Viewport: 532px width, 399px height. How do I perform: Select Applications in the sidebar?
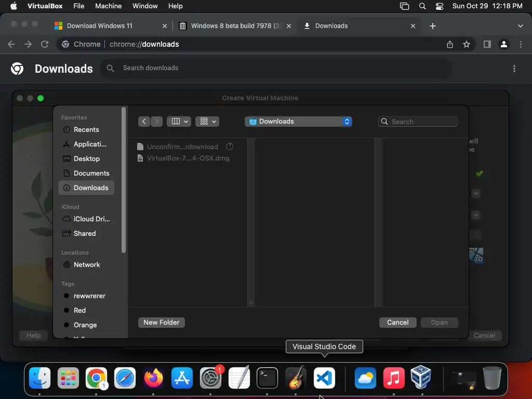(86, 144)
